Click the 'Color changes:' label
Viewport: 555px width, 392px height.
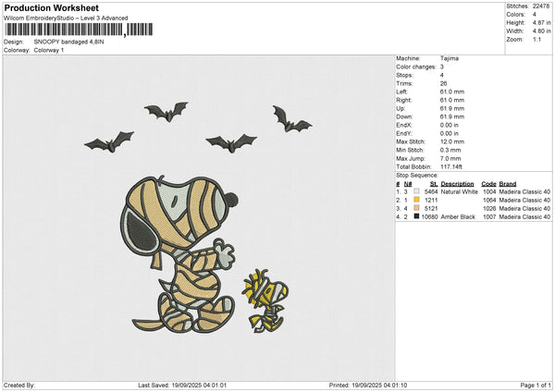pyautogui.click(x=416, y=67)
